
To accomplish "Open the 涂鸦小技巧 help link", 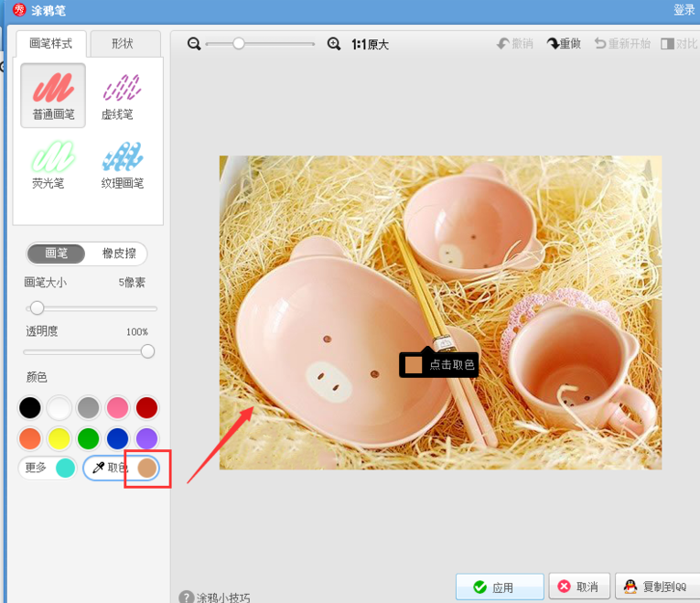I will coord(218,598).
